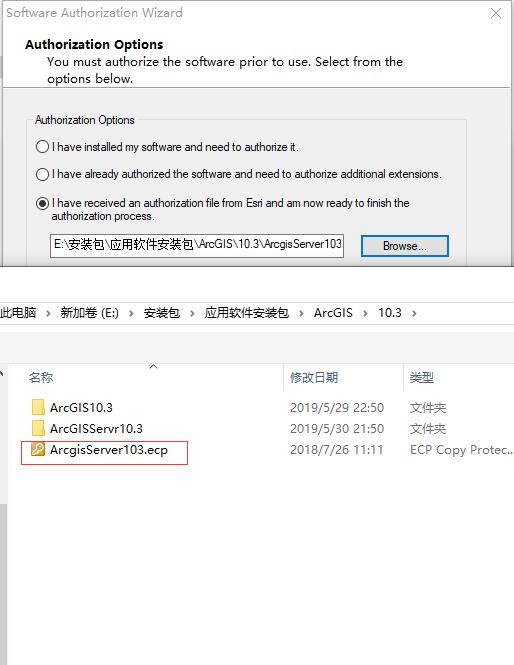
Task: Click the Browse... button
Action: (x=405, y=246)
